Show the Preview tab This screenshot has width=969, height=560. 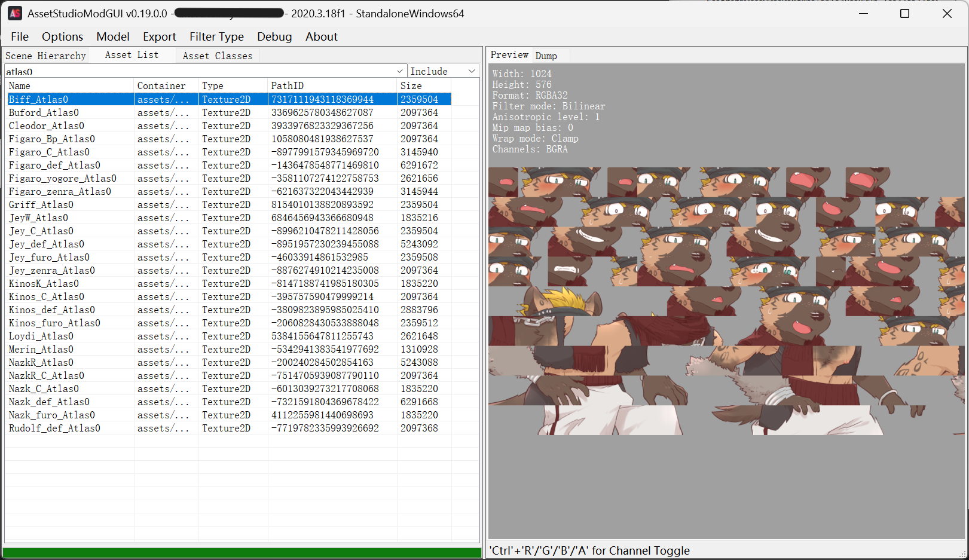(x=509, y=55)
